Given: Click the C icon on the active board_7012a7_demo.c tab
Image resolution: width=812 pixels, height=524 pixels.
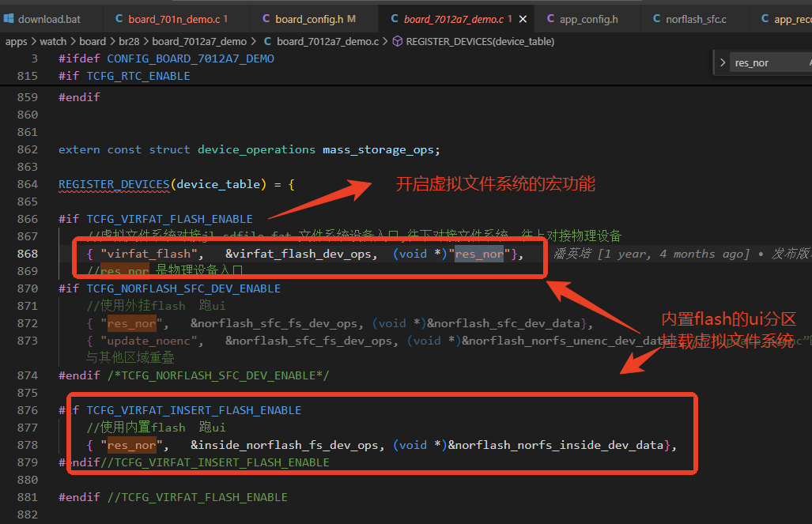Looking at the screenshot, I should tap(395, 19).
